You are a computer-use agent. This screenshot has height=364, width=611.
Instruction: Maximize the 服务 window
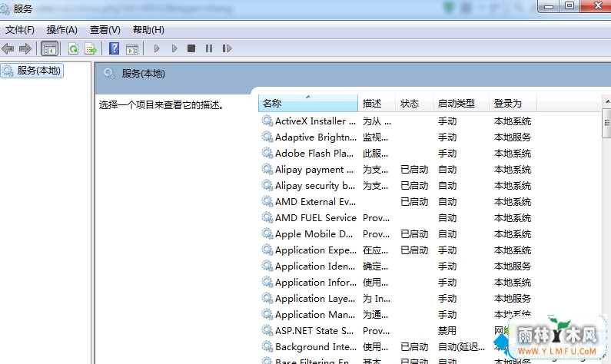click(569, 6)
